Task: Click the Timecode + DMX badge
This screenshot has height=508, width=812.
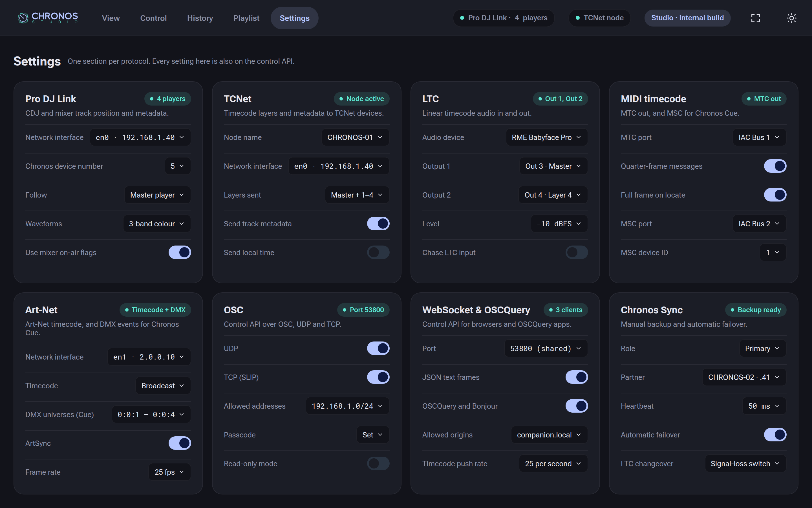Action: click(x=155, y=310)
